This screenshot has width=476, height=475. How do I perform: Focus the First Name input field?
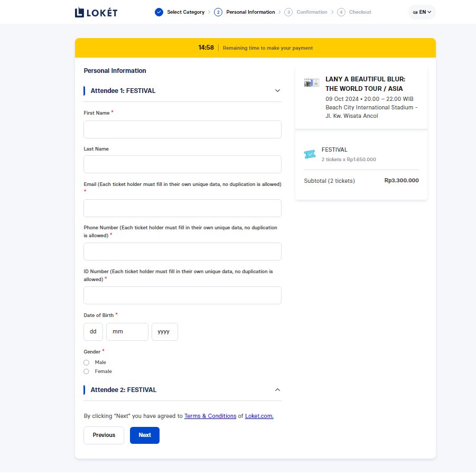click(x=182, y=129)
